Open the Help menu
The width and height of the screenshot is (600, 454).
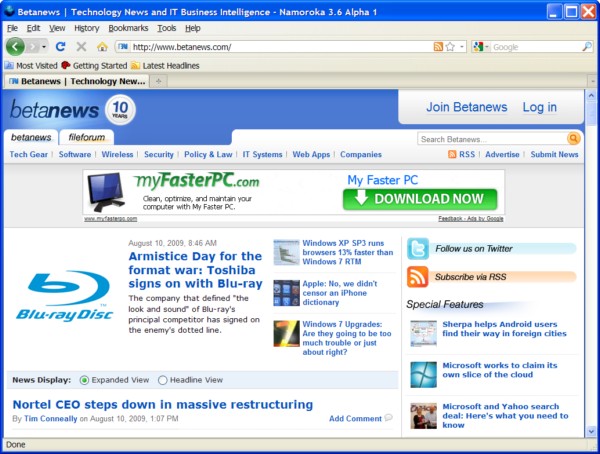coord(192,28)
